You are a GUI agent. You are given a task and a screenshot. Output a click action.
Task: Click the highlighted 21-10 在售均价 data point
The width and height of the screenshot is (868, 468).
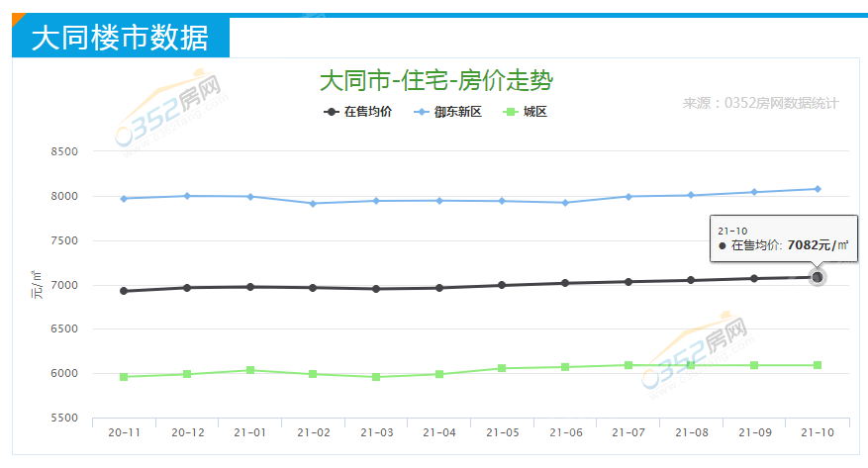point(818,277)
